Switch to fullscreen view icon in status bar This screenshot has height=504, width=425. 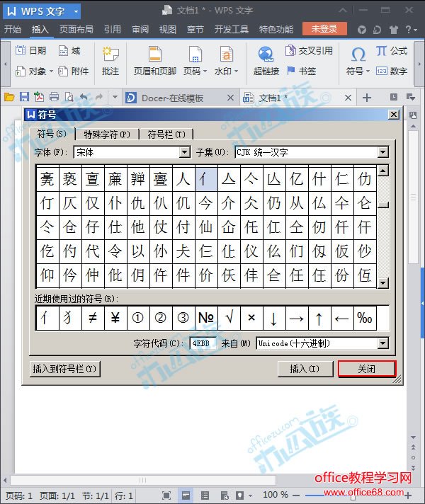click(166, 496)
